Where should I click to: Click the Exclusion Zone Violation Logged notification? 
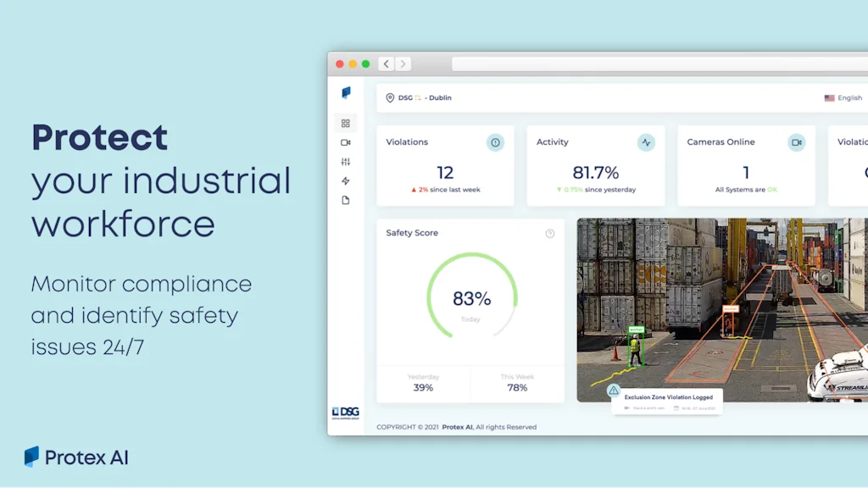tap(667, 402)
